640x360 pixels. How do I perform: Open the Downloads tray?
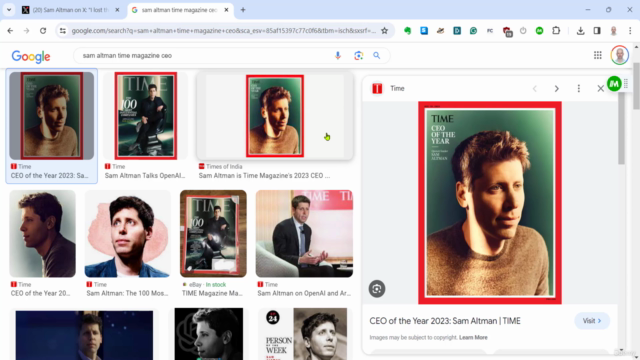[580, 31]
